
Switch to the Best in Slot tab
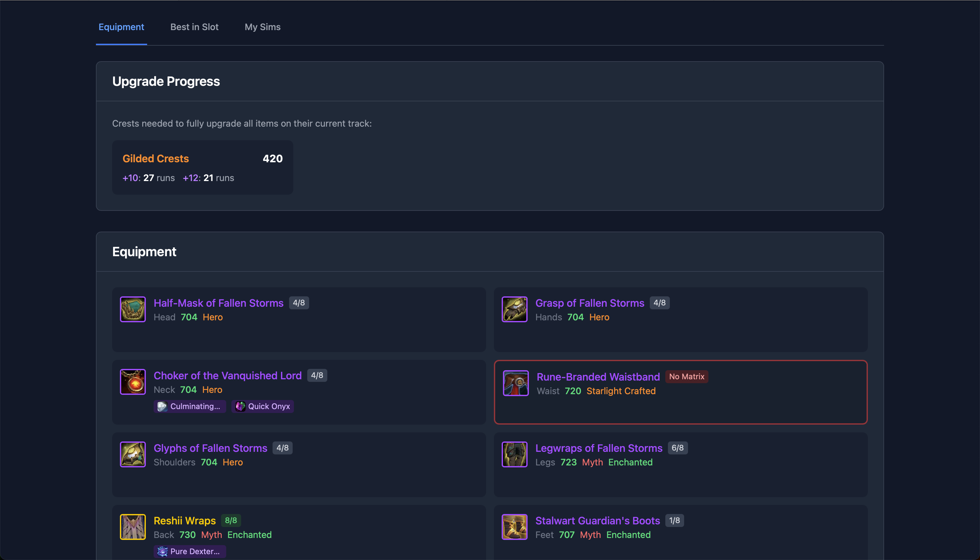pyautogui.click(x=194, y=27)
